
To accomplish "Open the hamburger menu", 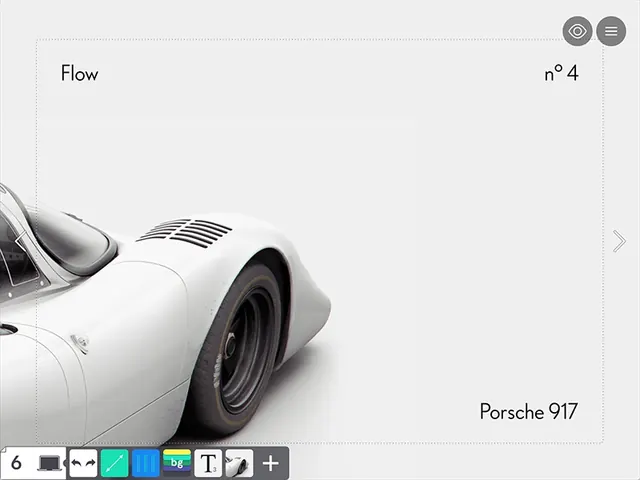I will click(611, 31).
